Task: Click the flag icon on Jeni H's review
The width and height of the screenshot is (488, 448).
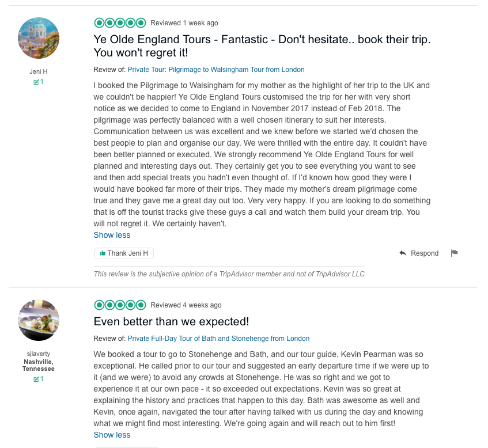Action: point(454,253)
